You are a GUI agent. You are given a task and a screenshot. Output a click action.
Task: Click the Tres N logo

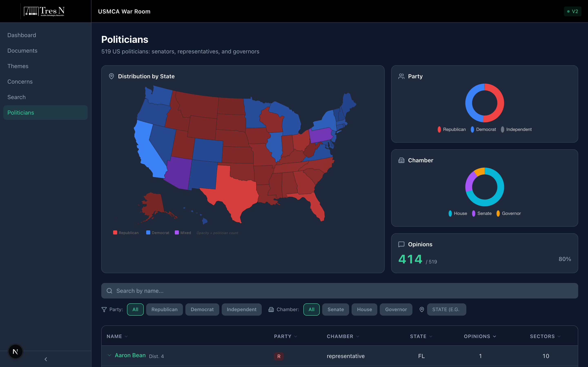click(x=44, y=11)
